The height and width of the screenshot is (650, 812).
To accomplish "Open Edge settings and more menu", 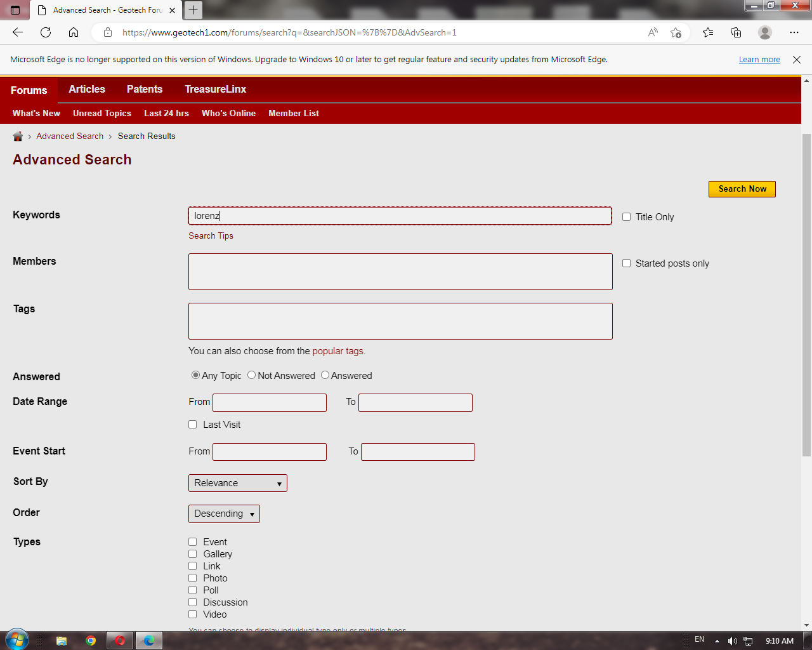I will [794, 32].
